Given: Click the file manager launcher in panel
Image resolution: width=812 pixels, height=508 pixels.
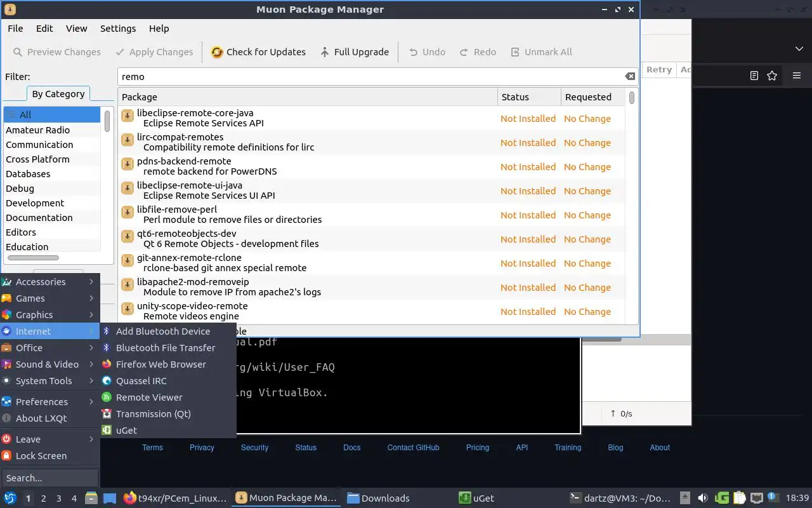Looking at the screenshot, I should coord(91,498).
